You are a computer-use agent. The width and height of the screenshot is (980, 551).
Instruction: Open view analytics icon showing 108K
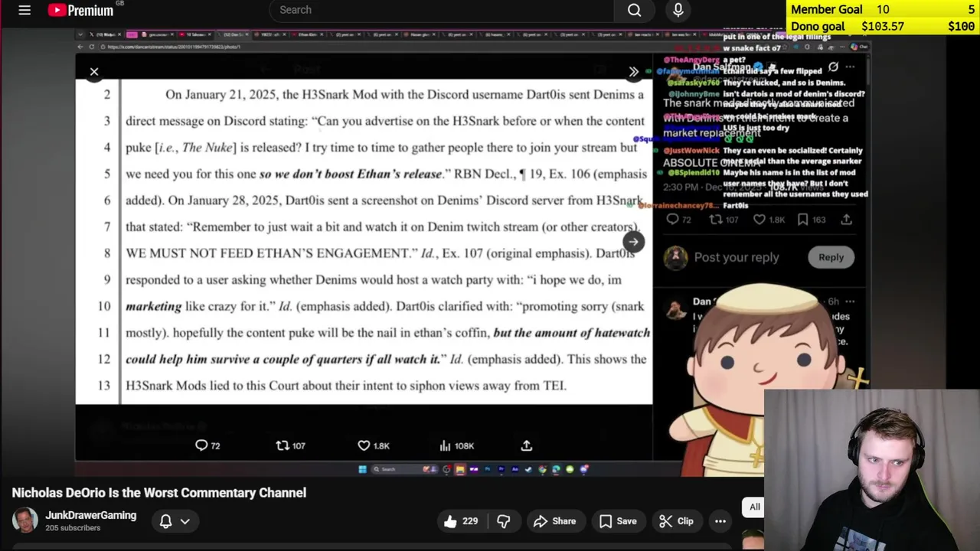(x=445, y=445)
